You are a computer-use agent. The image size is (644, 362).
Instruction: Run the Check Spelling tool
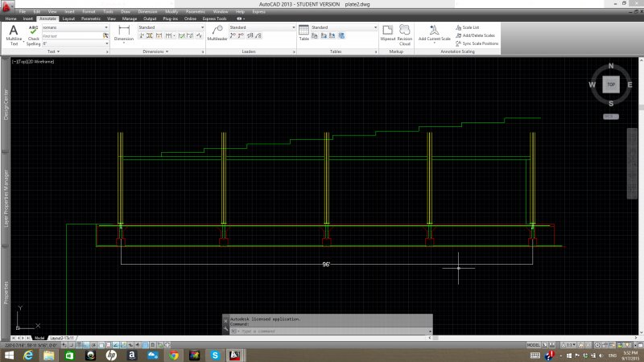click(x=33, y=35)
